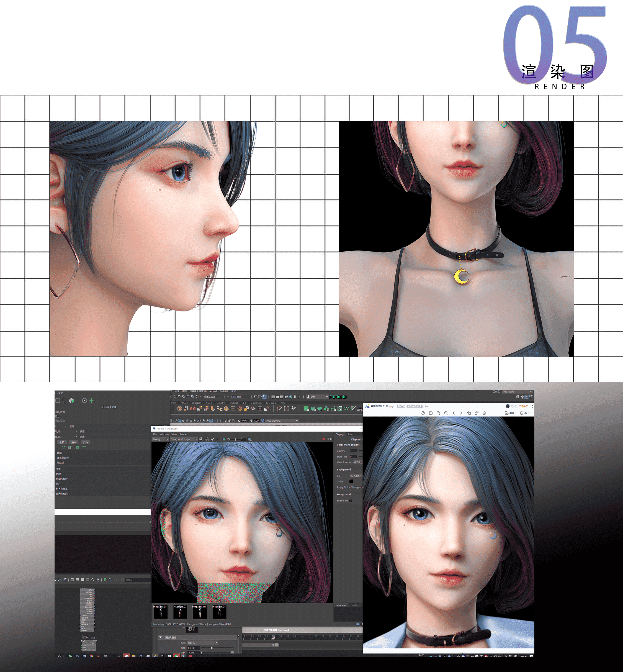Click the trash delete icon in image viewer
Viewport: 623px width, 672px height.
tap(484, 413)
